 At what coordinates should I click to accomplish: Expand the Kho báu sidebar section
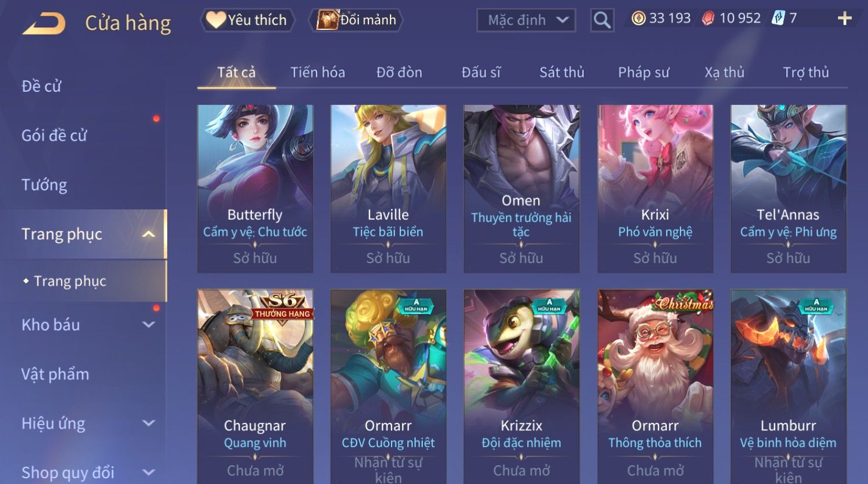149,325
